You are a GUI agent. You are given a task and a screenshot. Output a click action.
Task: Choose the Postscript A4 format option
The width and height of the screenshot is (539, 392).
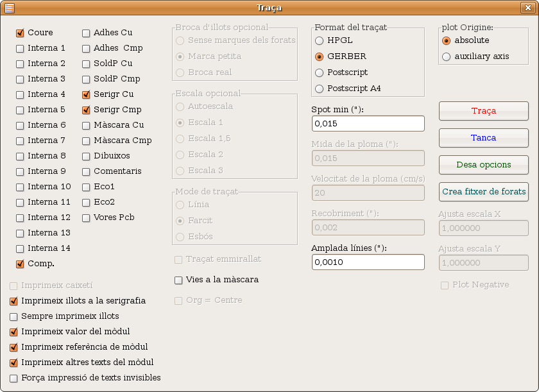320,89
